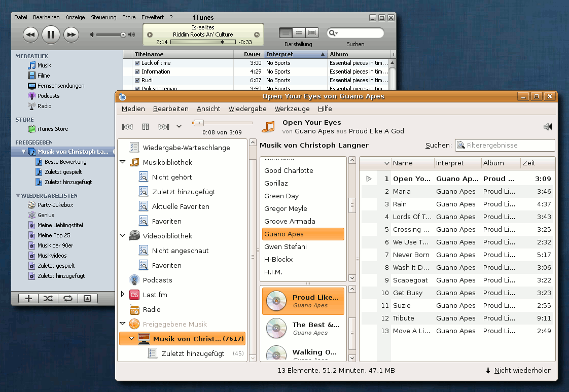Change 'Nicht wiederholen' repeat mode
This screenshot has height=392, width=569.
(x=519, y=371)
